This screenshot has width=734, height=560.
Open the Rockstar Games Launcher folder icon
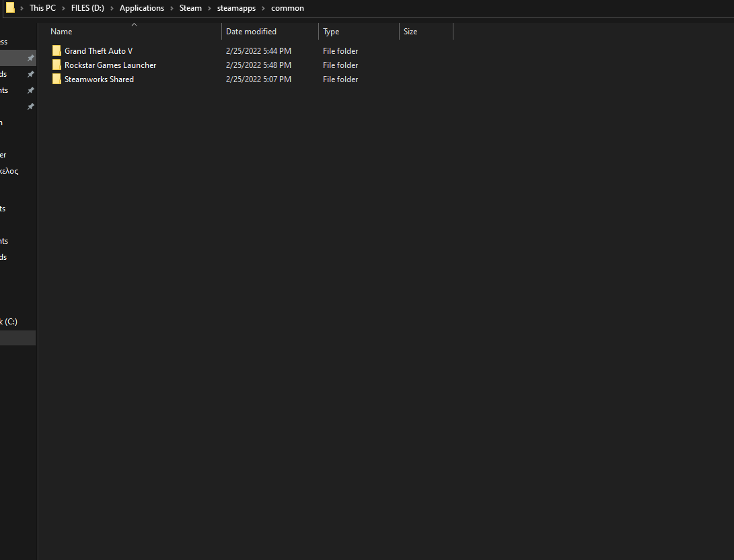click(x=57, y=65)
